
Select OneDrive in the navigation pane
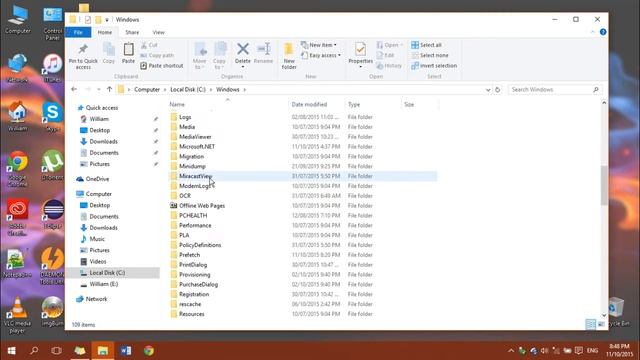point(97,179)
